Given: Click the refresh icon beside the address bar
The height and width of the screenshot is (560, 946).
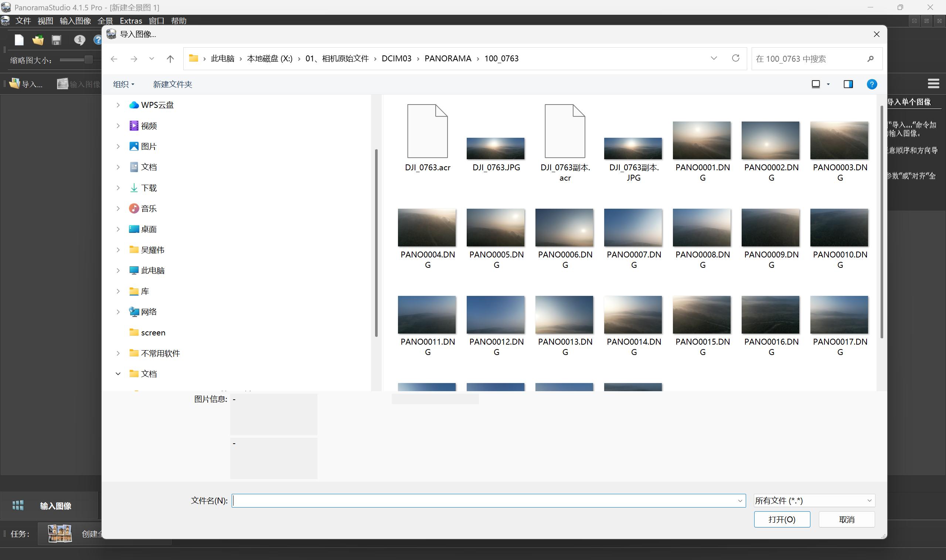Looking at the screenshot, I should 735,58.
